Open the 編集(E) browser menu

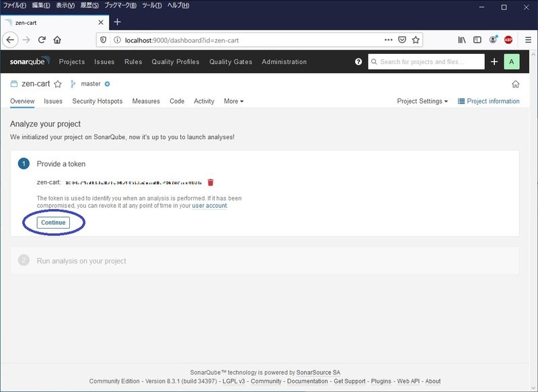41,5
